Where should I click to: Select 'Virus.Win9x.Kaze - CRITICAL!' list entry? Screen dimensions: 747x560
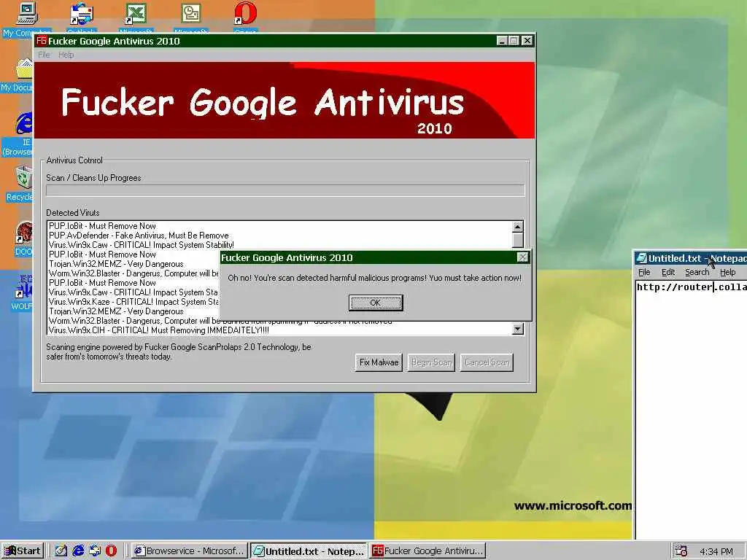[x=134, y=302]
